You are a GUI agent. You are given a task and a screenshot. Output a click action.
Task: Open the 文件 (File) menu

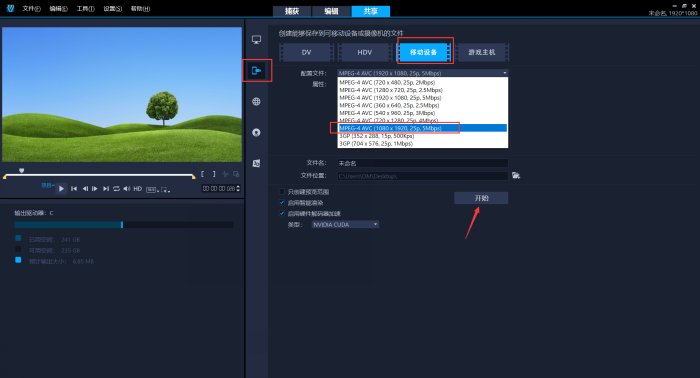31,8
